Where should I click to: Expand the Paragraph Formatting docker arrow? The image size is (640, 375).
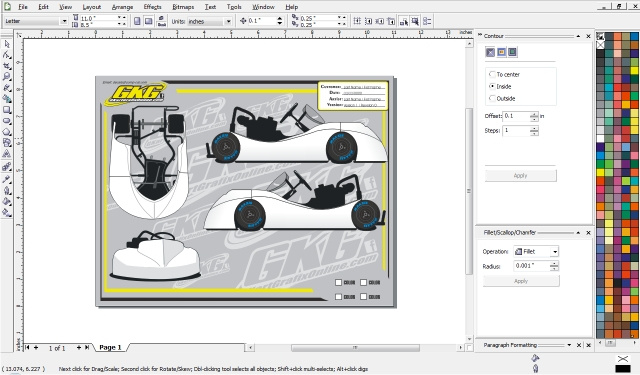(x=569, y=345)
